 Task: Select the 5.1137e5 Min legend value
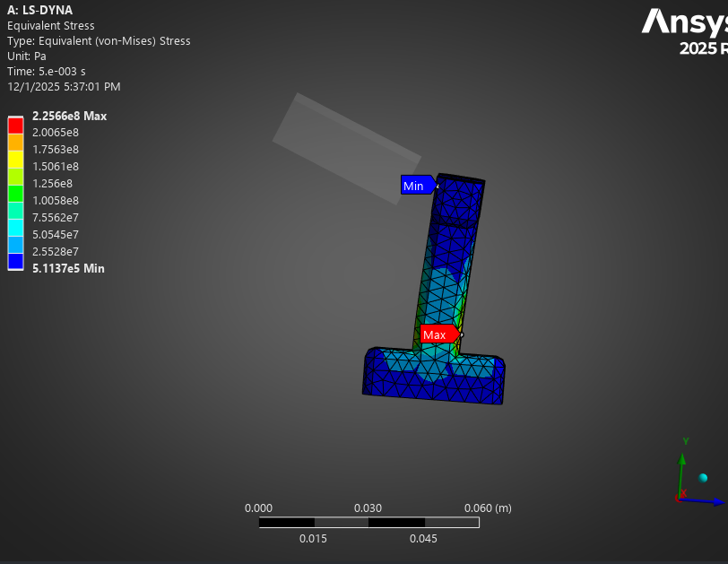[68, 268]
